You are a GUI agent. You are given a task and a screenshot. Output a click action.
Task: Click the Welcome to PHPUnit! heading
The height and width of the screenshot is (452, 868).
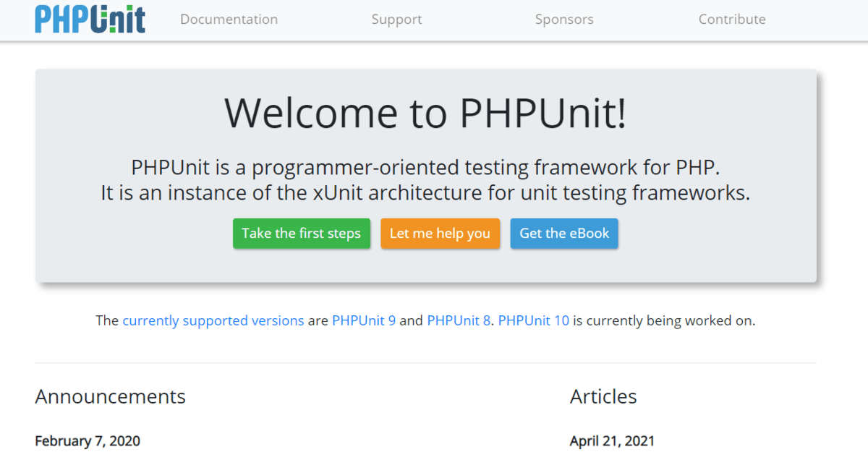(426, 113)
